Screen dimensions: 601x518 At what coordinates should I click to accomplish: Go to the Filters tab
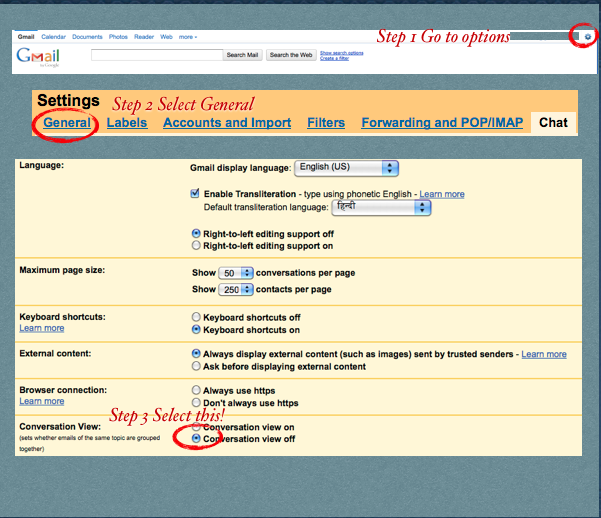coord(326,123)
